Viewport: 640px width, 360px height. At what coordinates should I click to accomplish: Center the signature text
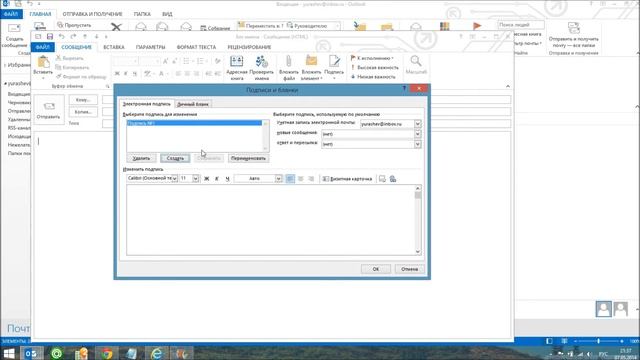coord(301,178)
